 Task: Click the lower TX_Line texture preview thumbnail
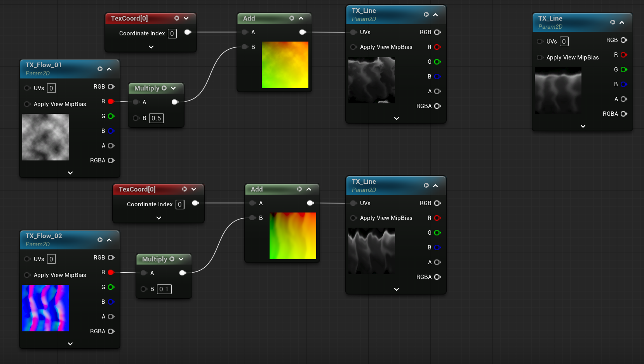(x=372, y=251)
